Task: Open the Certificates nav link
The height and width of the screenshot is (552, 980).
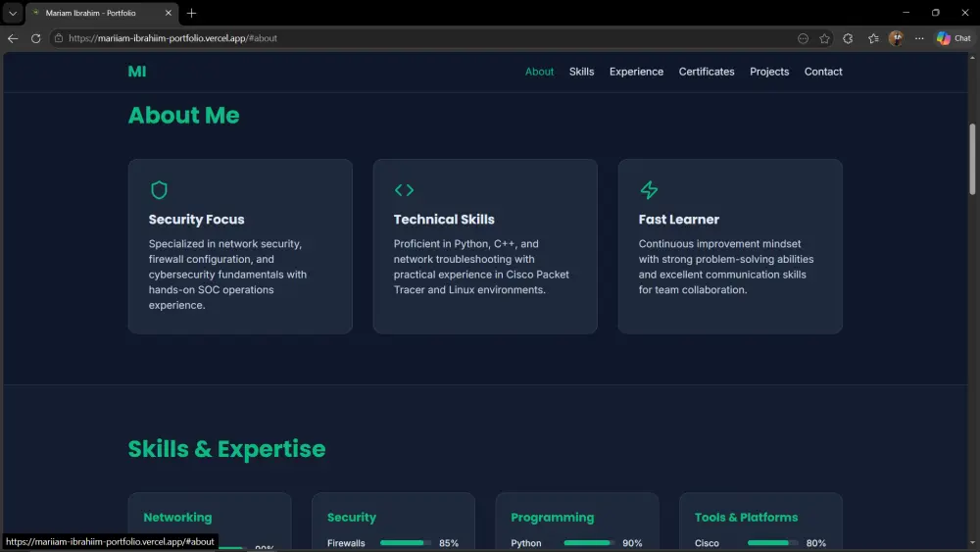Action: [707, 72]
